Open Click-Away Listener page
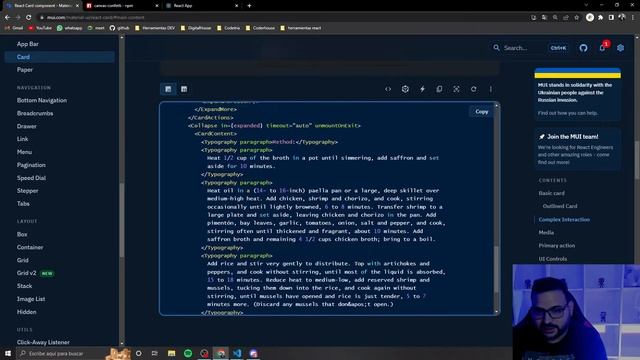Screen dimensions: 640x360 click(x=43, y=342)
